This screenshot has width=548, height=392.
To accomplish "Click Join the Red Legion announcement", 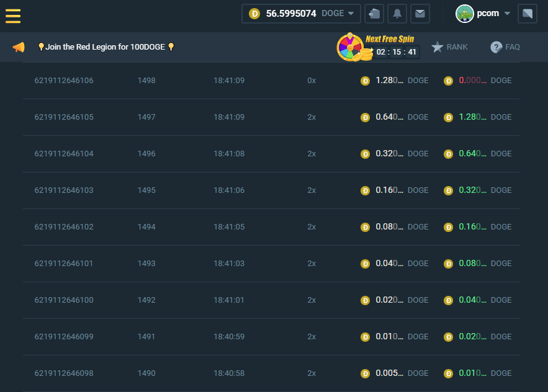I will pyautogui.click(x=106, y=47).
